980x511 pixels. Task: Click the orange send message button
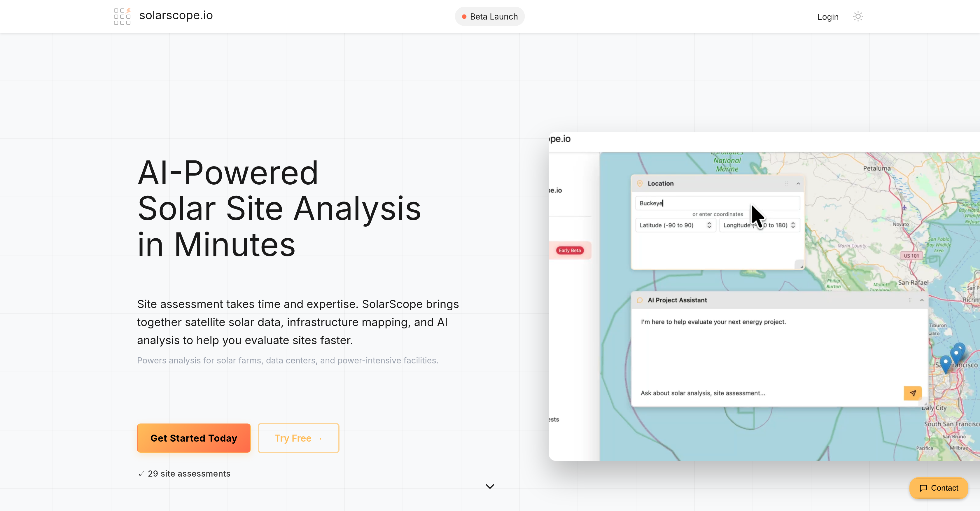click(x=913, y=393)
